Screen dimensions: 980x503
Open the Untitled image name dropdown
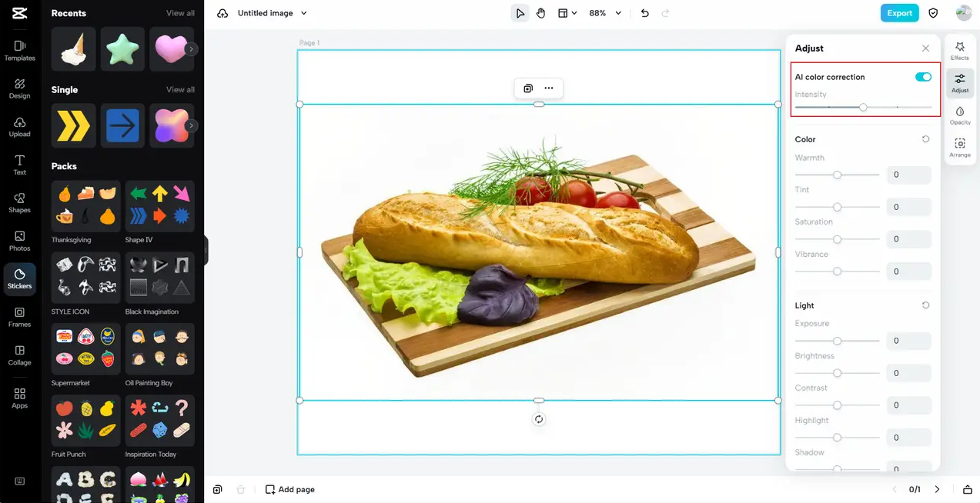coord(273,13)
